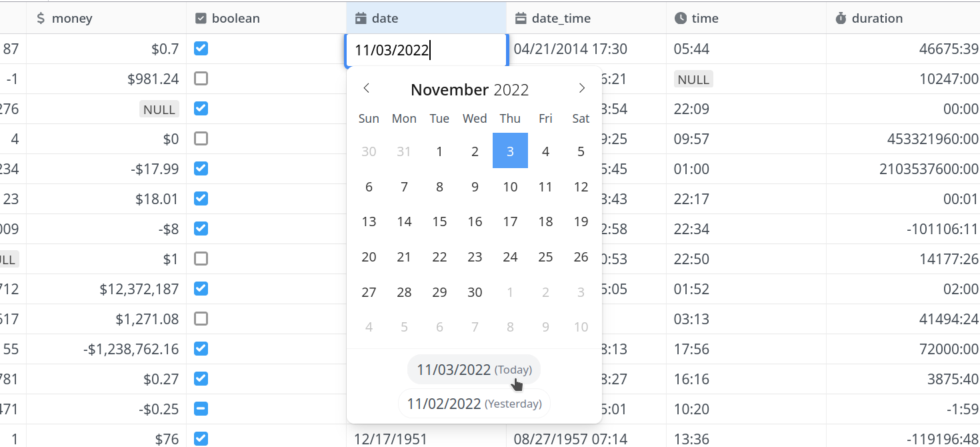This screenshot has height=447, width=980.
Task: Click the NULL cell in time column
Action: click(x=693, y=79)
